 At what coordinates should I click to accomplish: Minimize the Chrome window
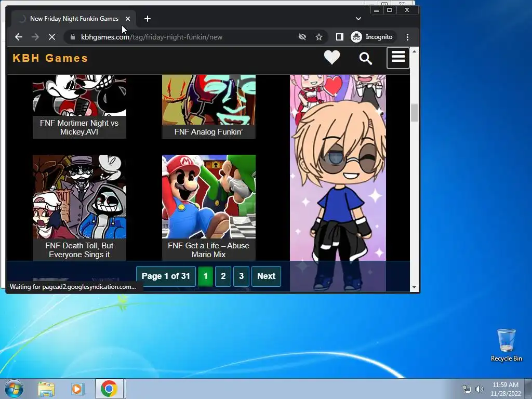376,10
